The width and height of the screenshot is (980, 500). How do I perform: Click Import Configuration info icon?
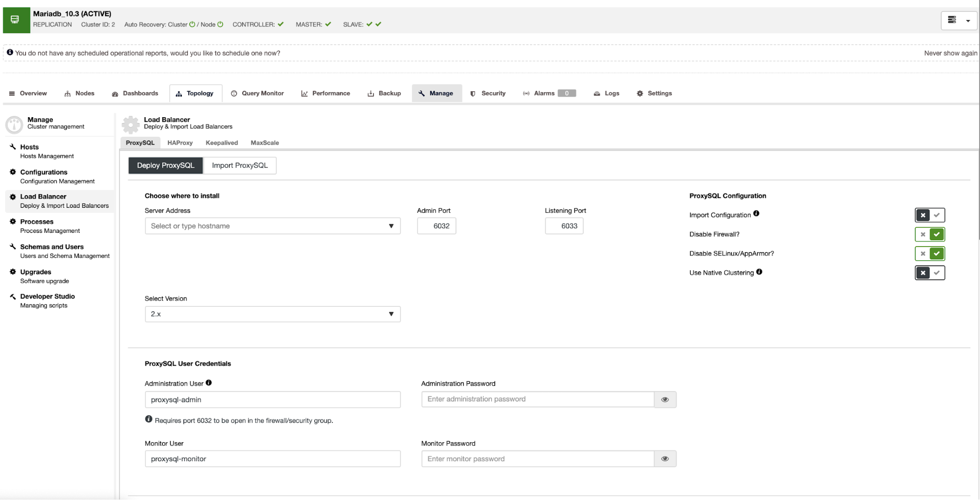tap(756, 214)
